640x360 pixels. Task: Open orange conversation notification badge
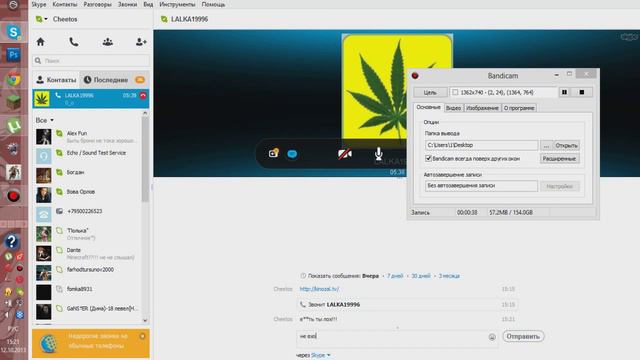point(140,80)
